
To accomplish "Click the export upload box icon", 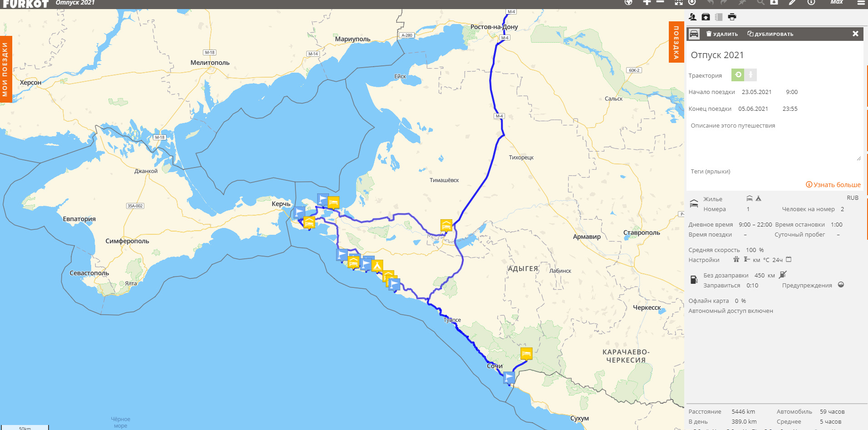I will pos(706,17).
